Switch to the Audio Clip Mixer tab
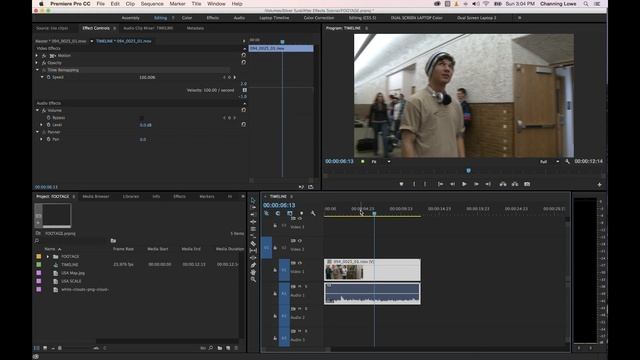640x360 pixels. 148,28
